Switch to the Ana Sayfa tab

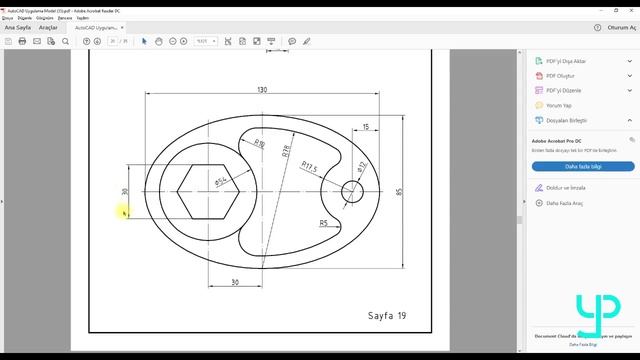[18, 27]
